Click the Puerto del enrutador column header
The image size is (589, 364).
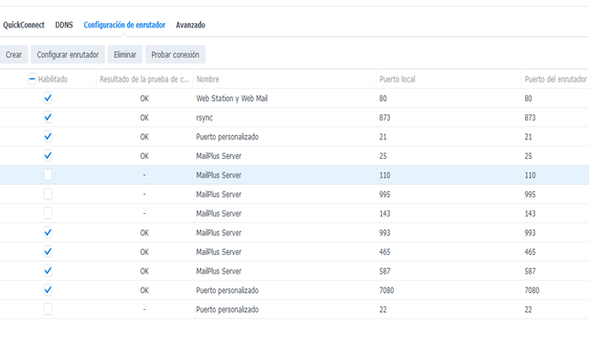click(x=555, y=79)
